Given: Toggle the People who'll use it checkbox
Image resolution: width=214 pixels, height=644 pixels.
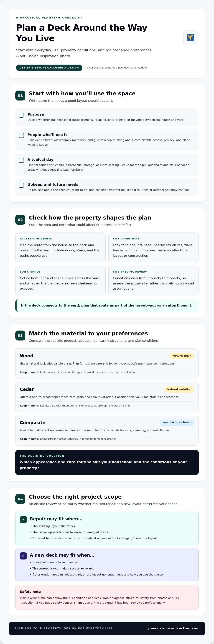Looking at the screenshot, I should (x=21, y=135).
